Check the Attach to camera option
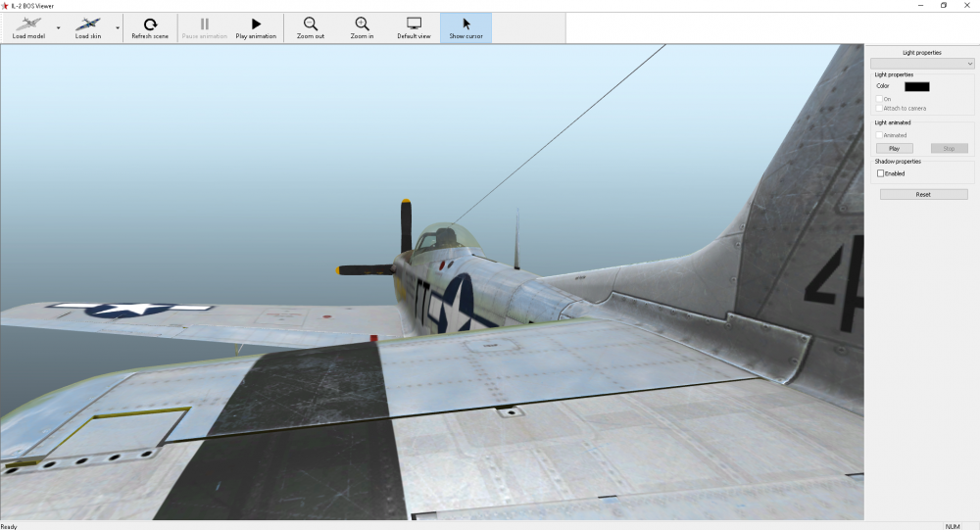 tap(879, 108)
